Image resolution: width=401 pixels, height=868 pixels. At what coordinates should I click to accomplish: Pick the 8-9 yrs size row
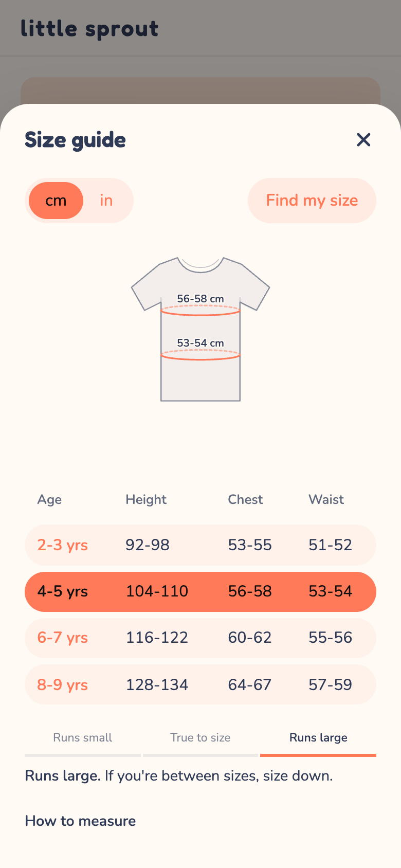200,685
